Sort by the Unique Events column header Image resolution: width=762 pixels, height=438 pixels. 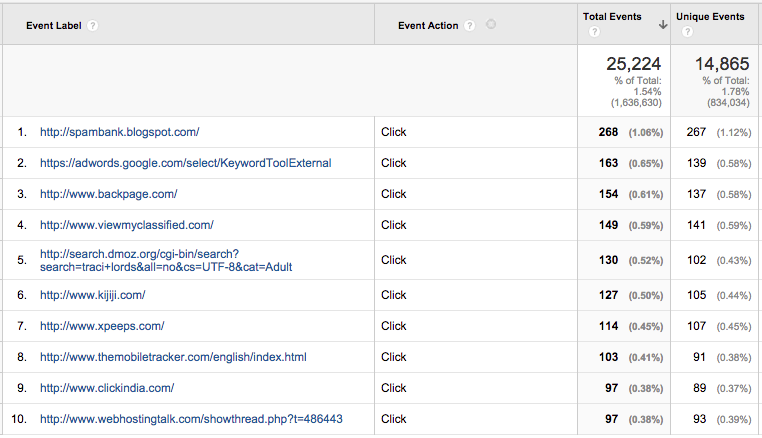[x=710, y=17]
